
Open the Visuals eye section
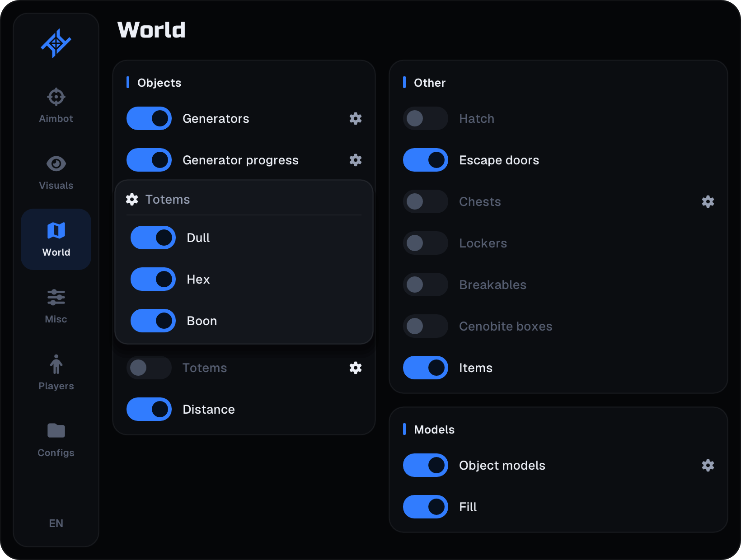[56, 173]
